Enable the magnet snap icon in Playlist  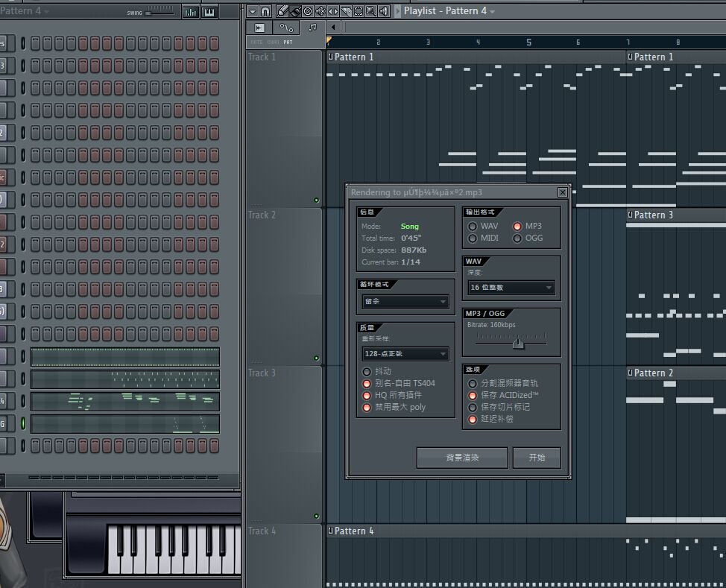(x=265, y=11)
